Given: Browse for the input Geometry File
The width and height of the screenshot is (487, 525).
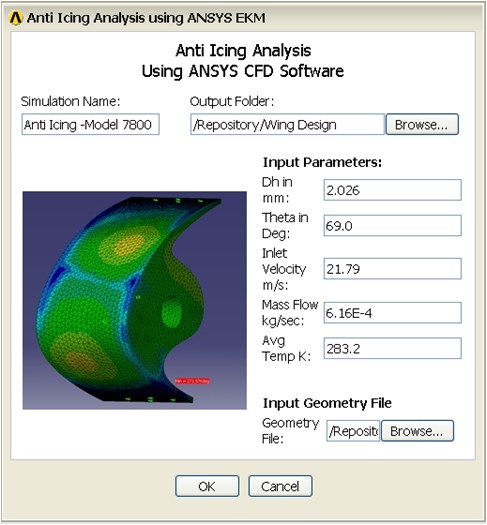Looking at the screenshot, I should 417,431.
